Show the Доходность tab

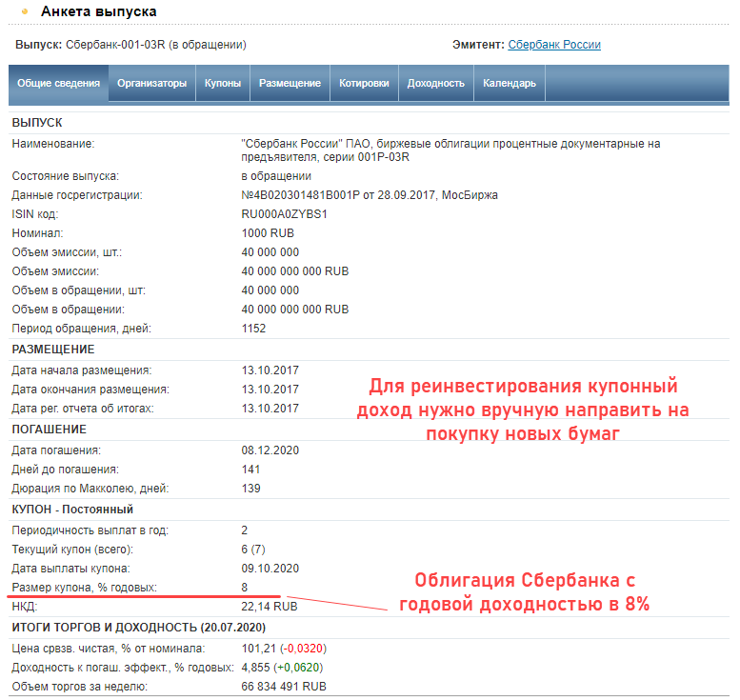(435, 83)
